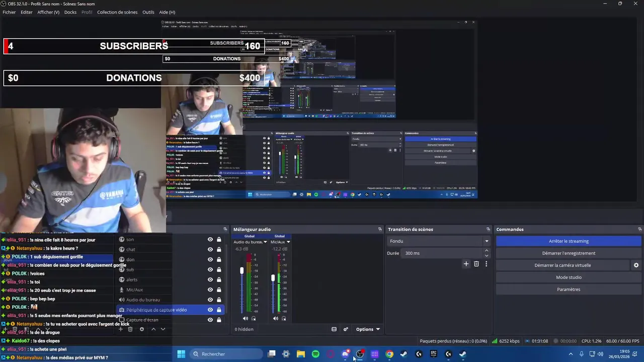Click Démarrer la caméra virtuelle button
The image size is (644, 362).
pyautogui.click(x=562, y=265)
